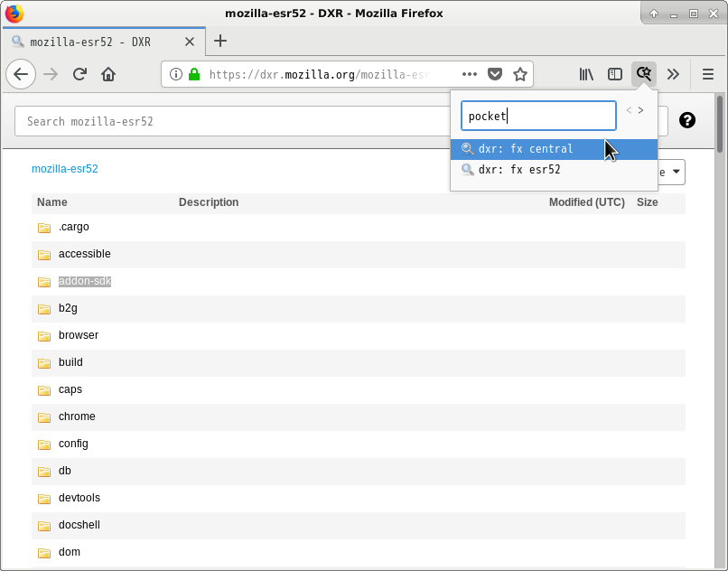Click the Description column header
Image resolution: width=728 pixels, height=571 pixels.
[x=209, y=202]
